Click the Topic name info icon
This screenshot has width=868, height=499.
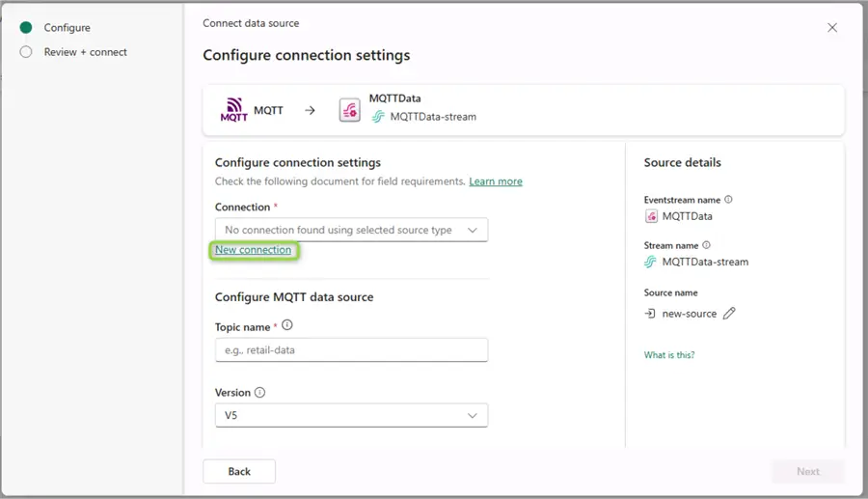286,325
